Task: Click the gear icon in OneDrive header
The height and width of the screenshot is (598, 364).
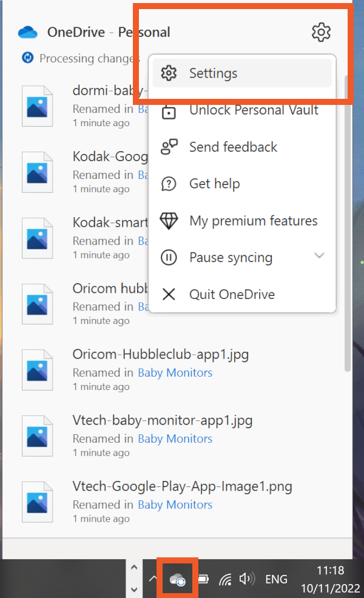Action: click(x=321, y=32)
